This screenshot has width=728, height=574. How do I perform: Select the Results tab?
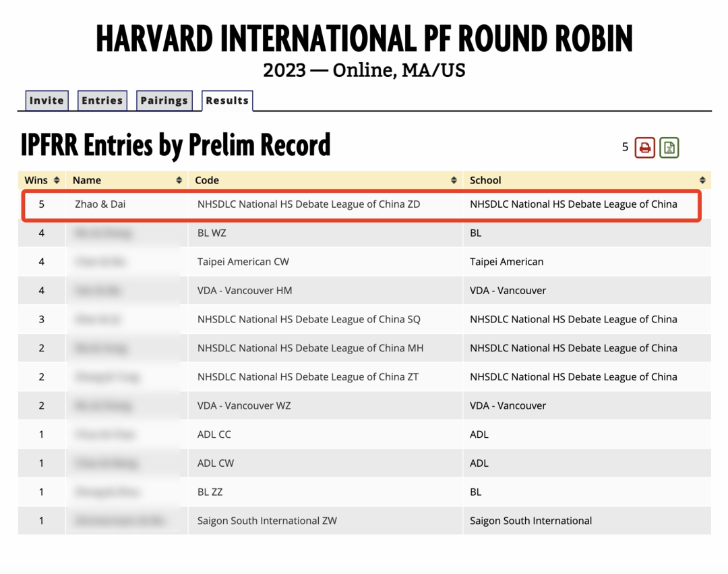click(x=227, y=101)
